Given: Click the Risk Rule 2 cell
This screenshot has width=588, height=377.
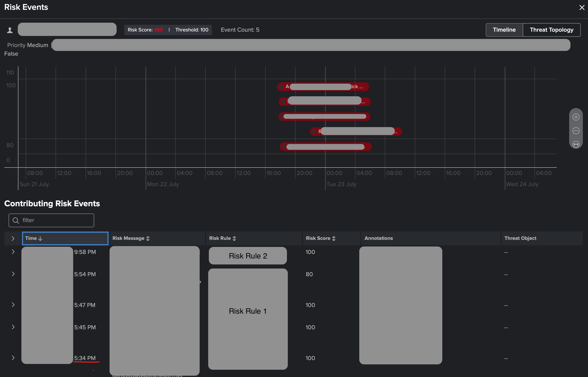Looking at the screenshot, I should click(x=248, y=256).
